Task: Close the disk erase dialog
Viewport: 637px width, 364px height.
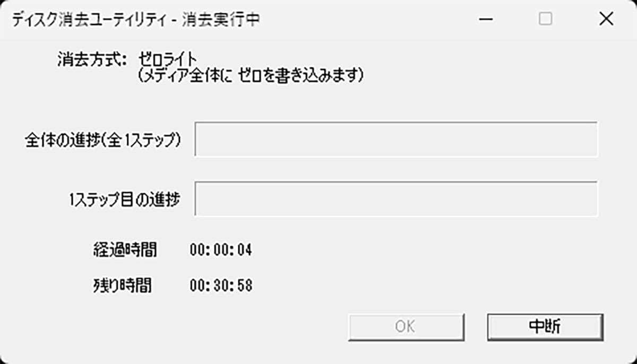Action: 605,18
